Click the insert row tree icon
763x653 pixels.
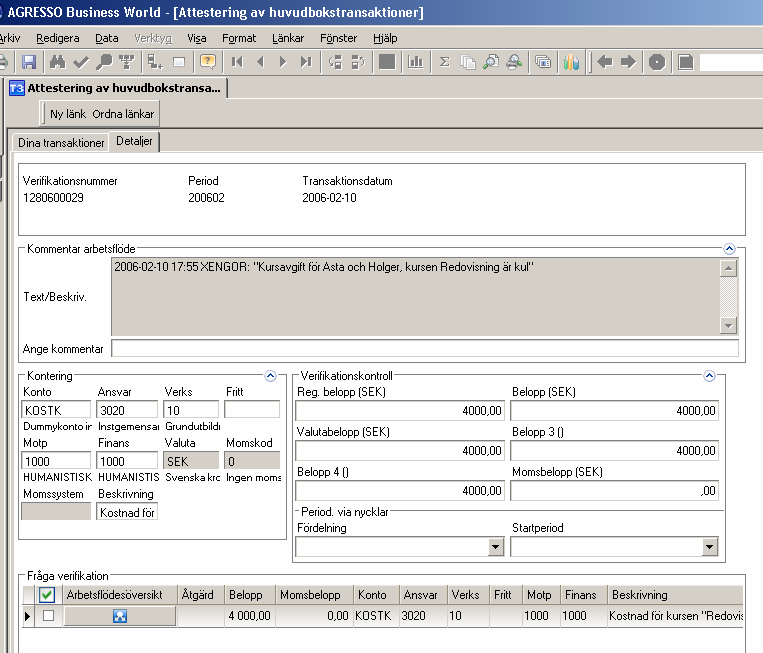coord(155,62)
